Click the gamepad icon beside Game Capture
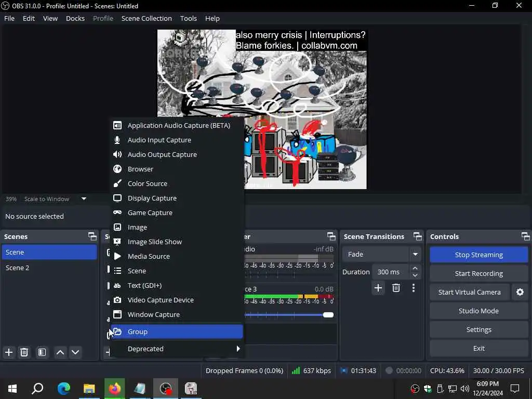This screenshot has width=532, height=399. coord(117,212)
